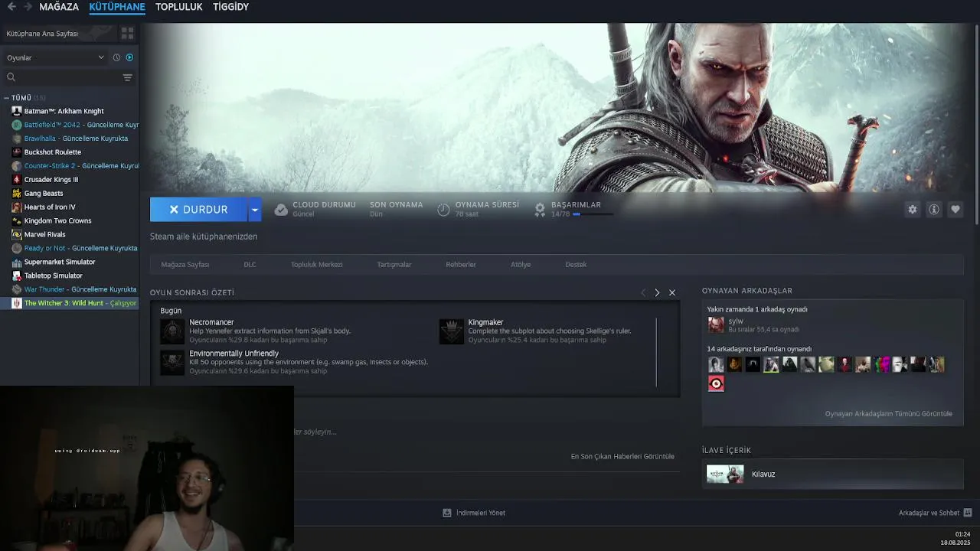
Task: Switch to grid view icon
Action: [127, 34]
